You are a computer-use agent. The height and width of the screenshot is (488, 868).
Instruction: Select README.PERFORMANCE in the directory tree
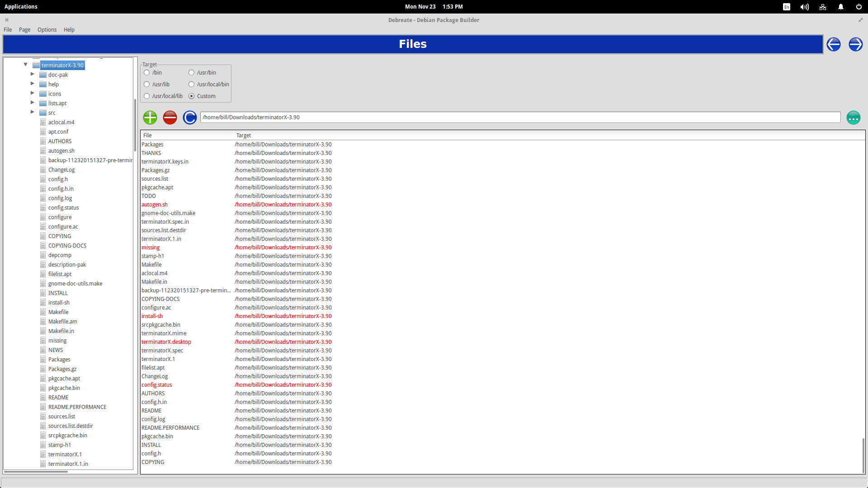tap(77, 407)
